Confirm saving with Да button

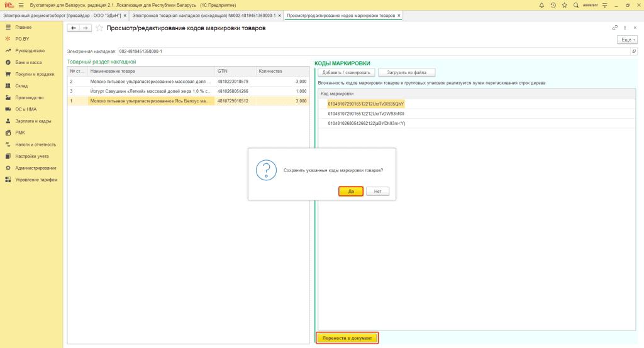coord(351,191)
